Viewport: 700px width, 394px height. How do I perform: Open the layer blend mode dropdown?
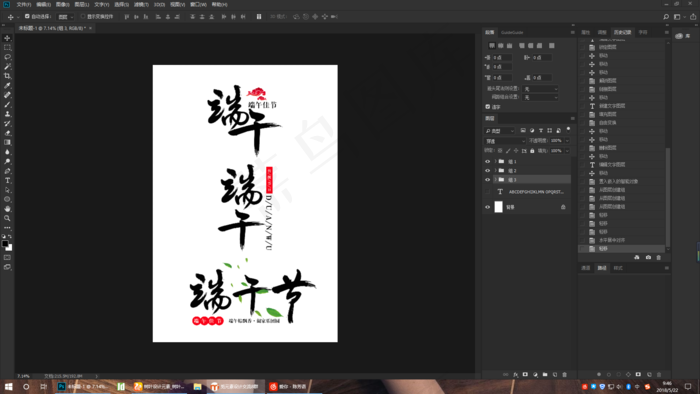coord(505,141)
